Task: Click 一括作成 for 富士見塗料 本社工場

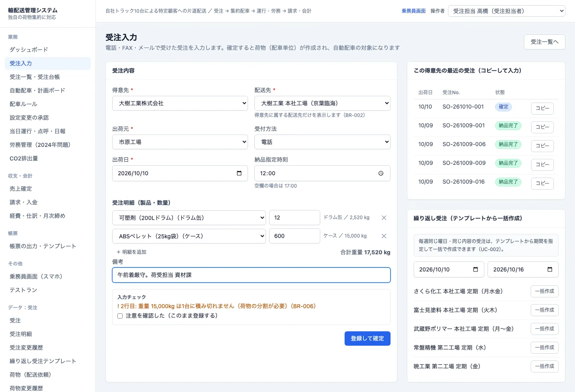Action: (x=544, y=310)
